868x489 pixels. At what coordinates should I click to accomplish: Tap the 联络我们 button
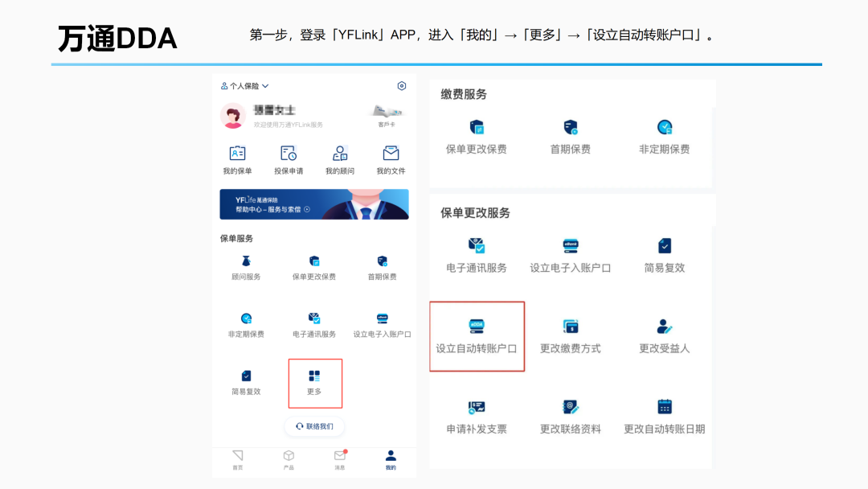314,426
